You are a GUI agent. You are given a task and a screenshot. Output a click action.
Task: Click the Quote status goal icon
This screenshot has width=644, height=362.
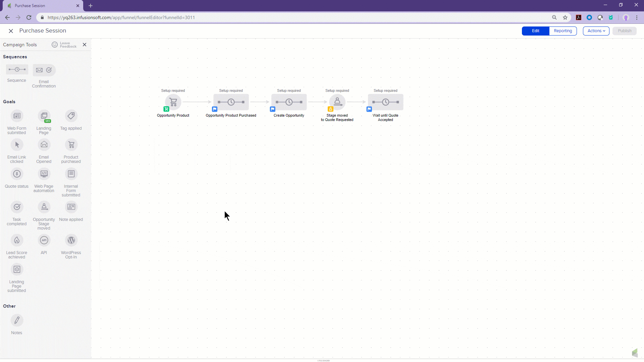pyautogui.click(x=17, y=174)
